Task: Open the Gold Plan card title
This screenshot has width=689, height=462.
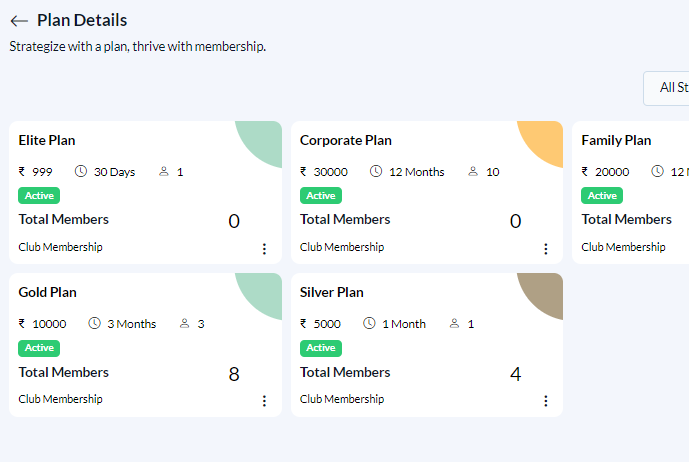Action: [47, 292]
